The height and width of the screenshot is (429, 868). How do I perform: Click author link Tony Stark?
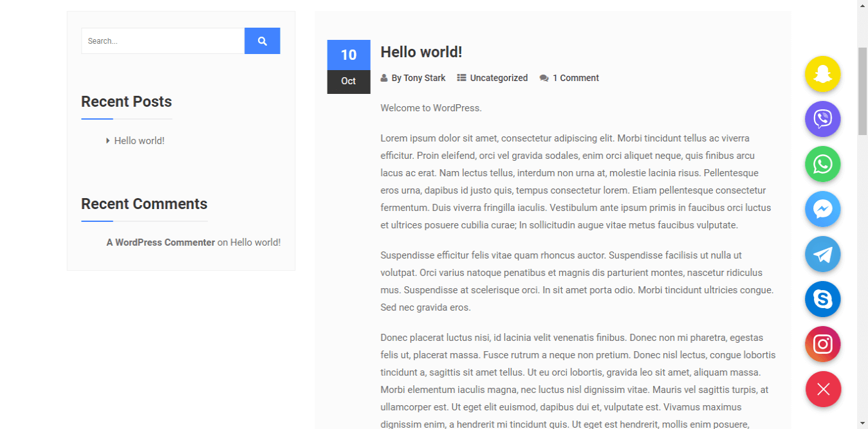point(424,78)
